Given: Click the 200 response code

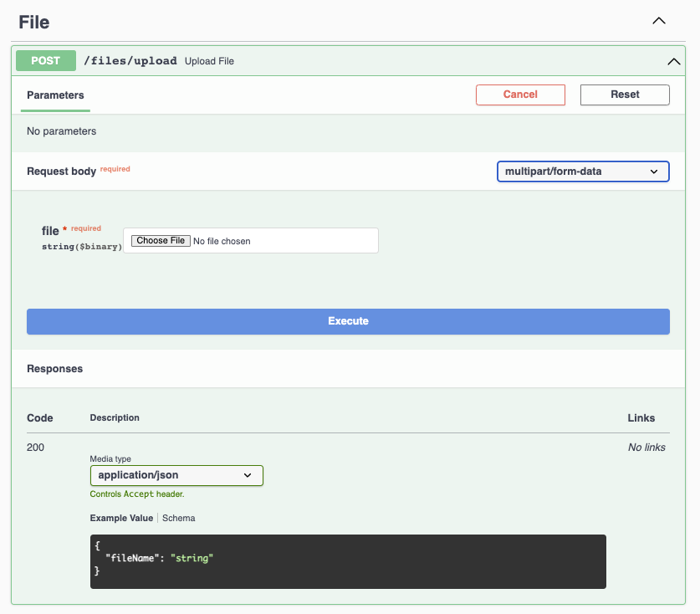Looking at the screenshot, I should coord(36,448).
